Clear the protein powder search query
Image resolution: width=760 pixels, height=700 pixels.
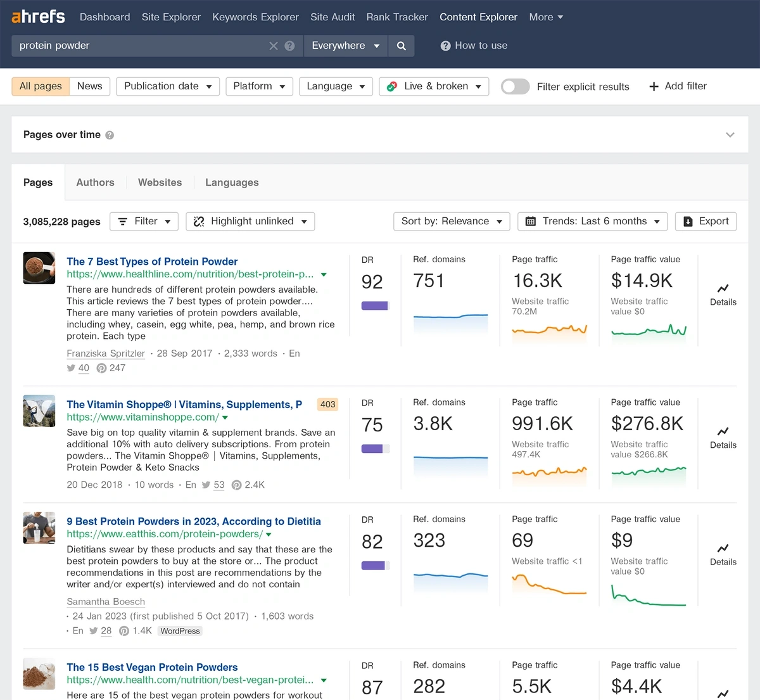coord(274,46)
